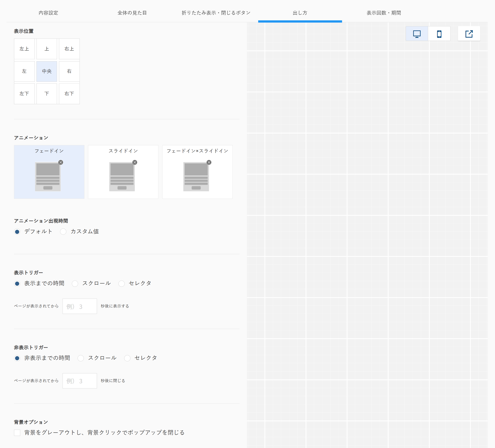Set display position to 右下

point(69,94)
